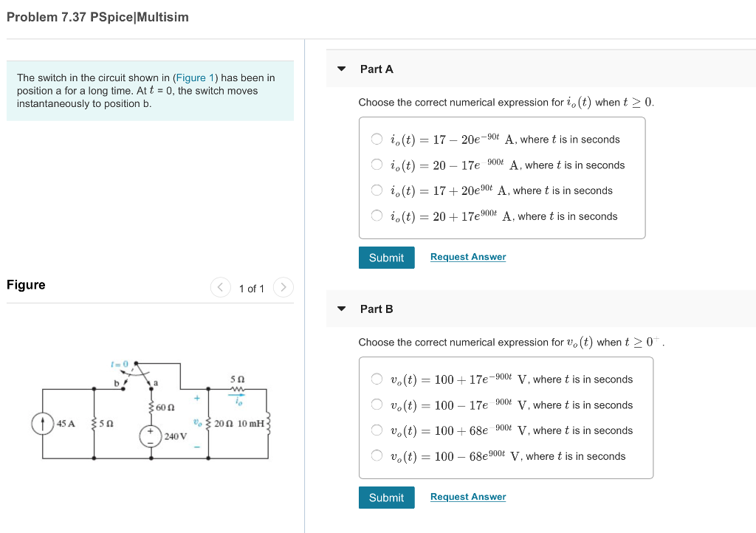Screen dimensions: 756x533
Task: Select answer io(t) = 17 − 20e^−90t A
Action: [377, 139]
